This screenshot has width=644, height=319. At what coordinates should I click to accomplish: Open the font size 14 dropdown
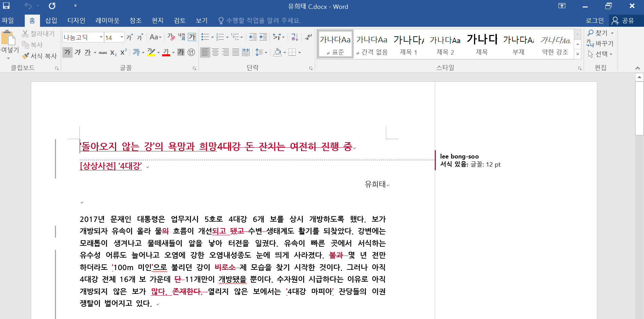click(x=122, y=37)
